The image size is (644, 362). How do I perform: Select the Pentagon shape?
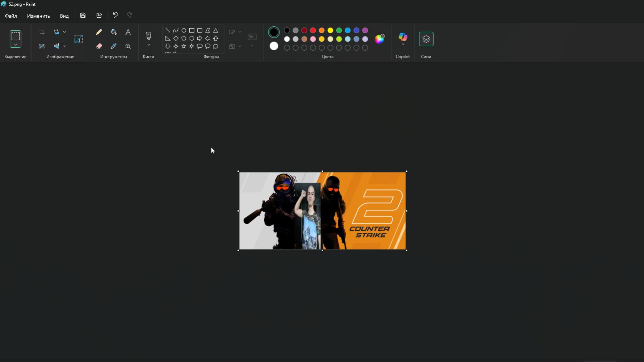184,38
